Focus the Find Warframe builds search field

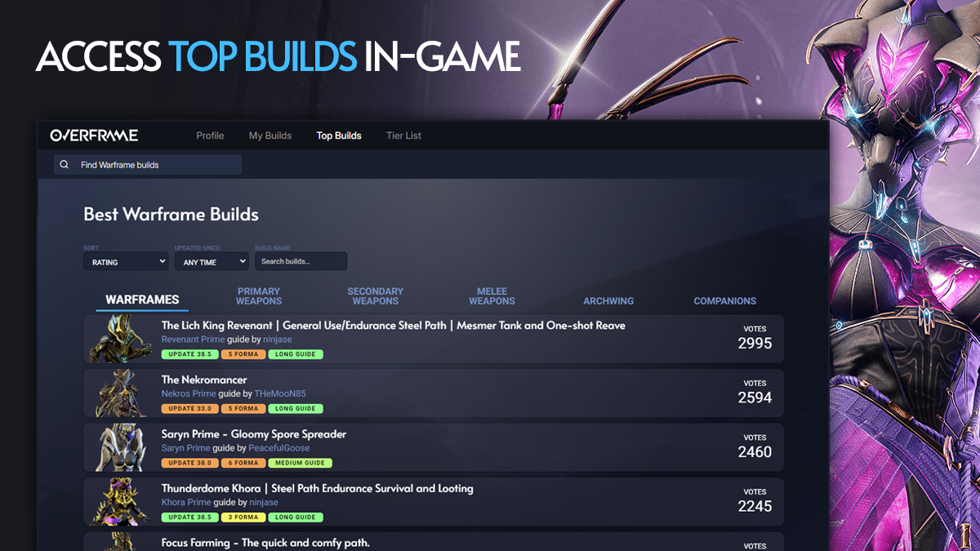[x=148, y=165]
